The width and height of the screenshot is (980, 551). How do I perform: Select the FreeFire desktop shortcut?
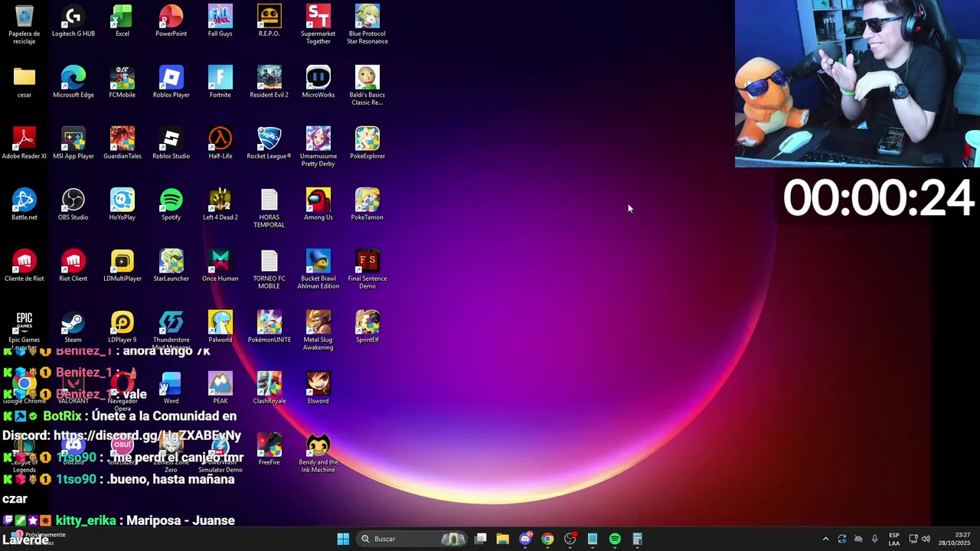269,450
